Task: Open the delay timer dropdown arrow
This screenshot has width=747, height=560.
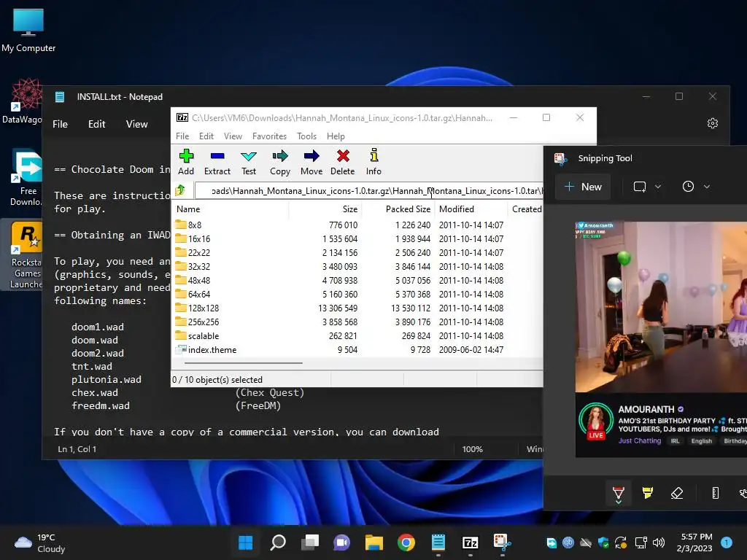Action: (x=707, y=187)
